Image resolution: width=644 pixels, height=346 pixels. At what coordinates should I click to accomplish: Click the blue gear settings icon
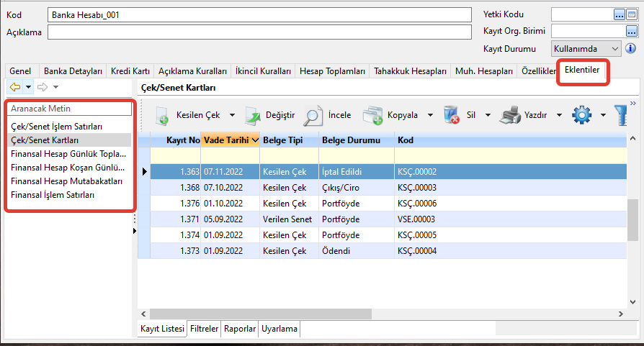[581, 115]
